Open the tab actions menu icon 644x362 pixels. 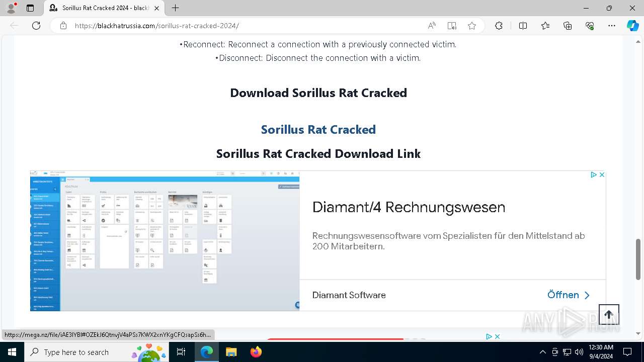pyautogui.click(x=30, y=8)
